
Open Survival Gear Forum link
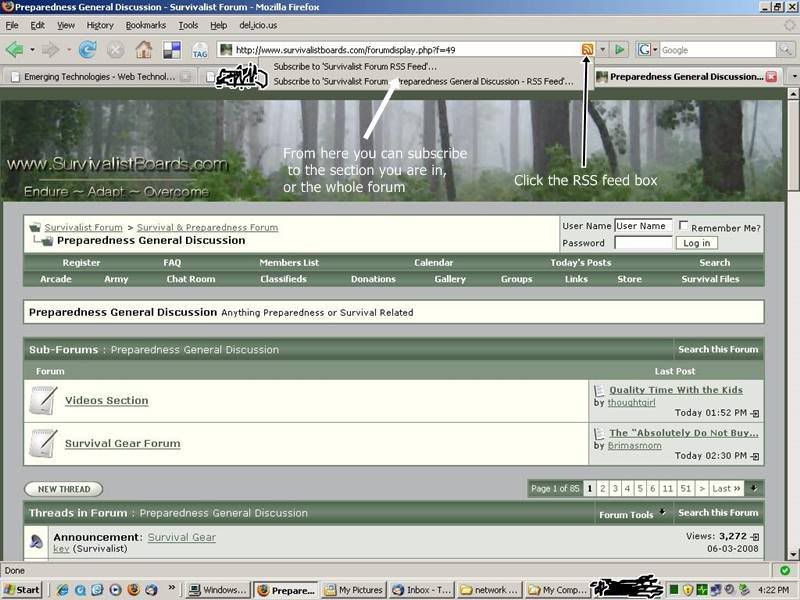point(122,443)
